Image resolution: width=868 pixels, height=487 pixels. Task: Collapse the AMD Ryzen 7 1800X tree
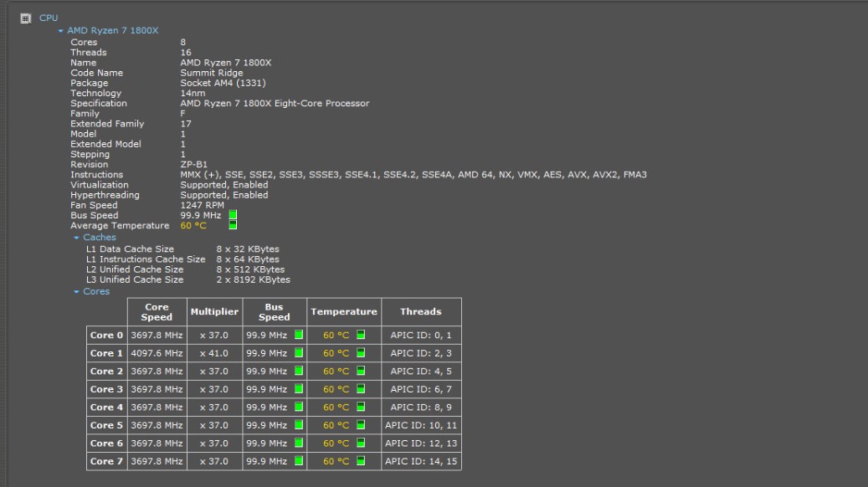coord(61,31)
